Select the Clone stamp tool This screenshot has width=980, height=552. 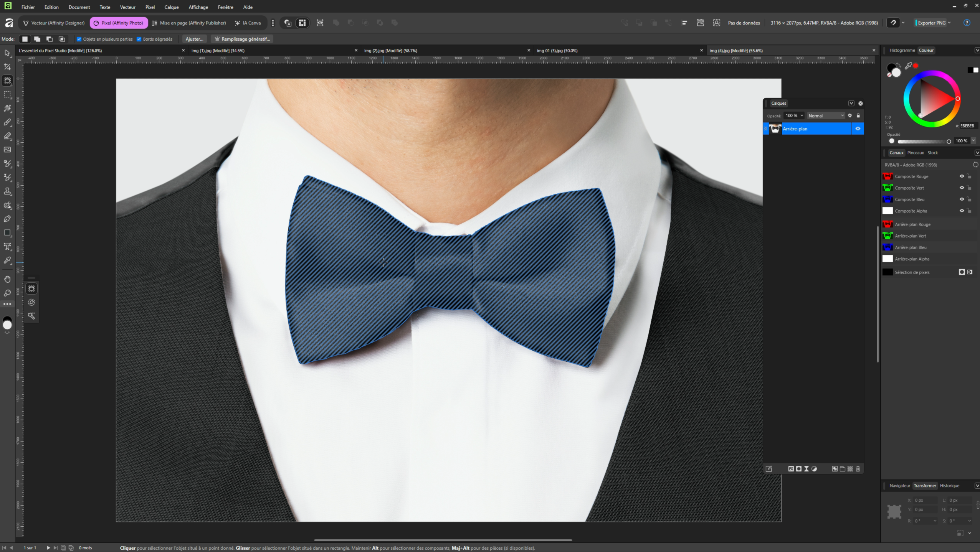point(7,191)
